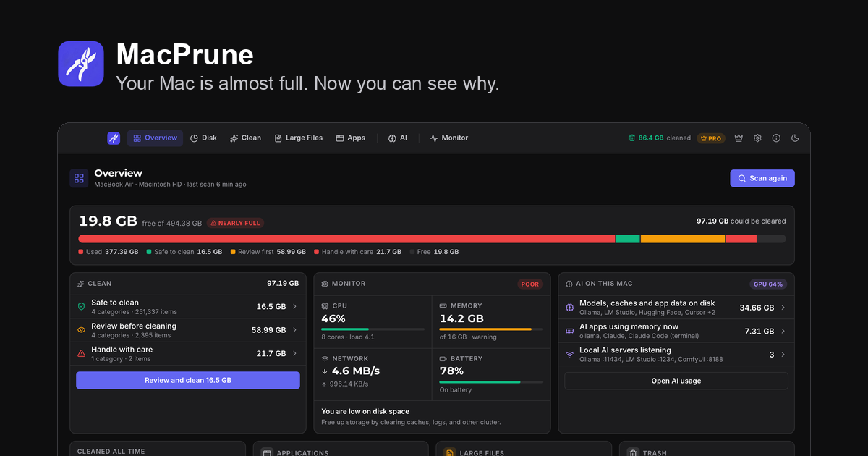Click the 86.4 GB cleaned text
Viewport: 868px width, 456px height.
(660, 138)
